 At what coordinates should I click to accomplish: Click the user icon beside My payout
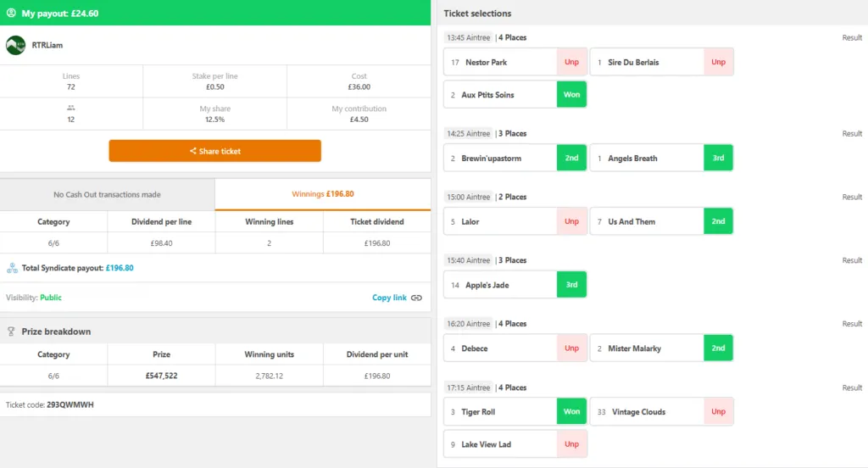pyautogui.click(x=11, y=13)
